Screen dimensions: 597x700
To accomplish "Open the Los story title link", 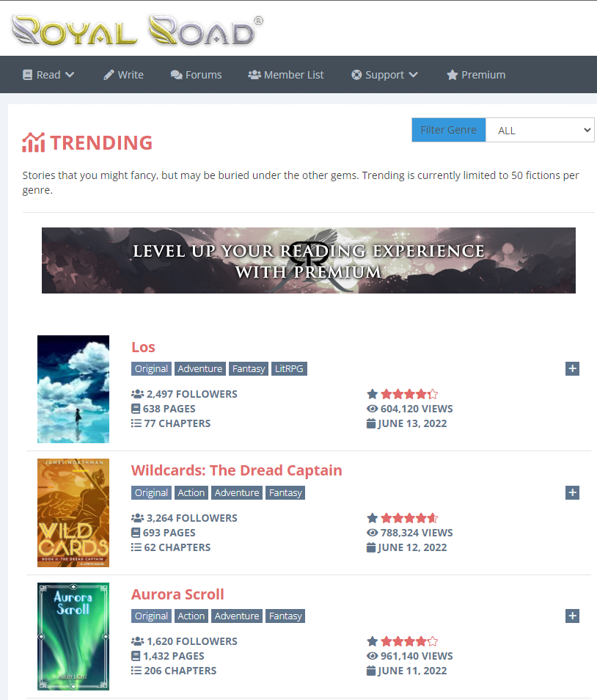I will 143,347.
